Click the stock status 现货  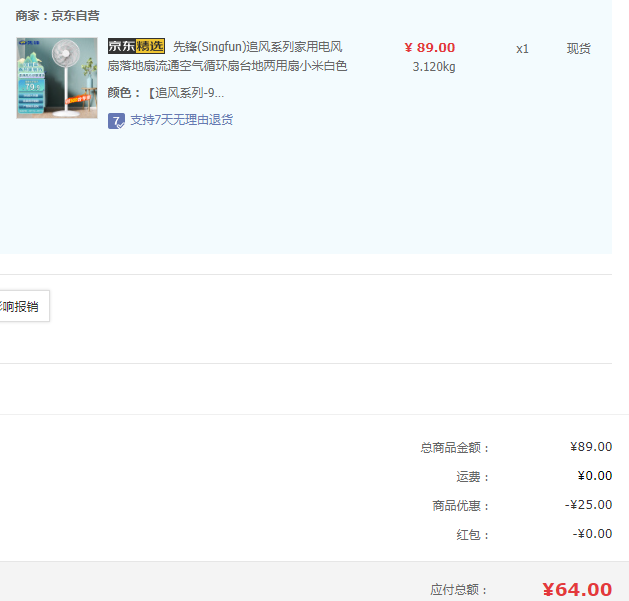578,49
